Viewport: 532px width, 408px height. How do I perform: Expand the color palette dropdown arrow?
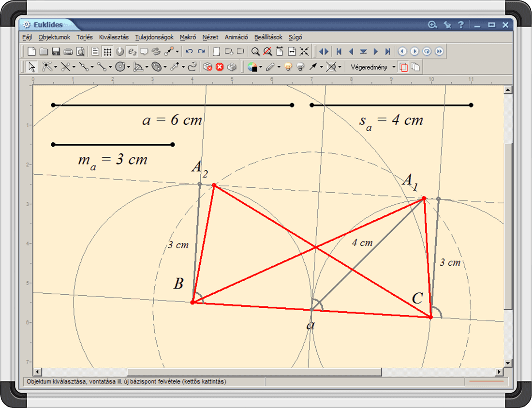click(260, 67)
